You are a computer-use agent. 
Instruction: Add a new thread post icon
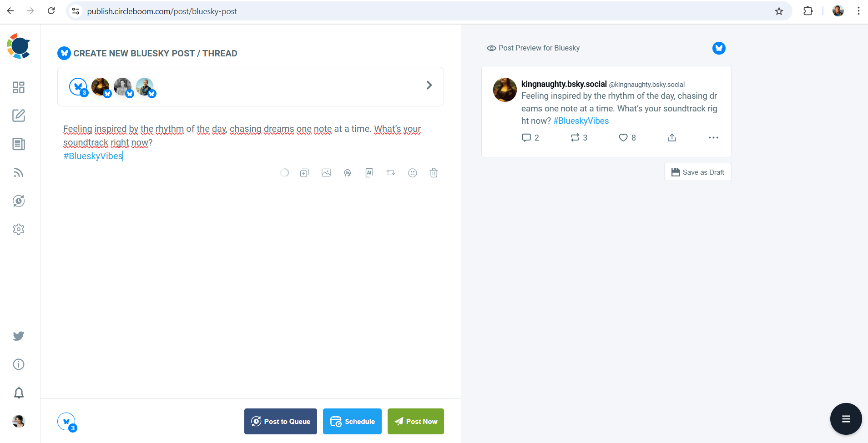pyautogui.click(x=304, y=173)
